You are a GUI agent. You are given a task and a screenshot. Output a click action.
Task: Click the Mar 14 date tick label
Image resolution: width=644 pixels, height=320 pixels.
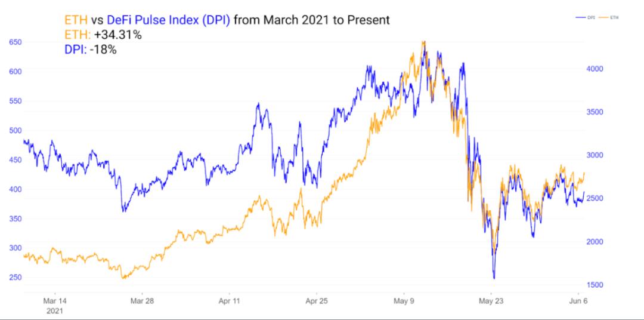pyautogui.click(x=55, y=301)
